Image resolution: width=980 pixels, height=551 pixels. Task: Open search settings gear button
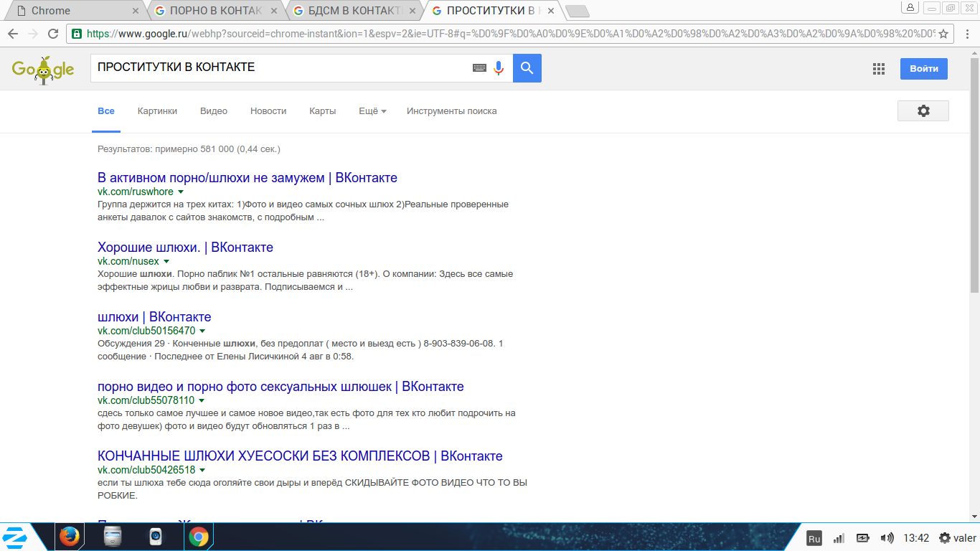(x=923, y=110)
